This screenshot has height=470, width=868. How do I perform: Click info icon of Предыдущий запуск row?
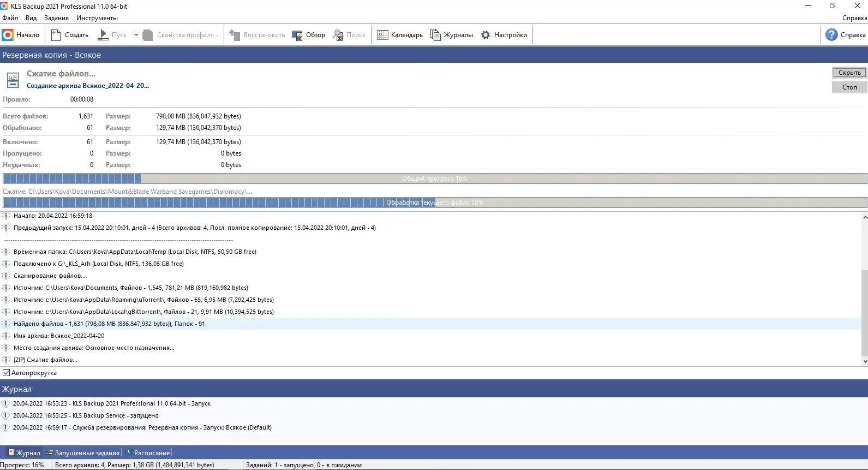coord(6,228)
